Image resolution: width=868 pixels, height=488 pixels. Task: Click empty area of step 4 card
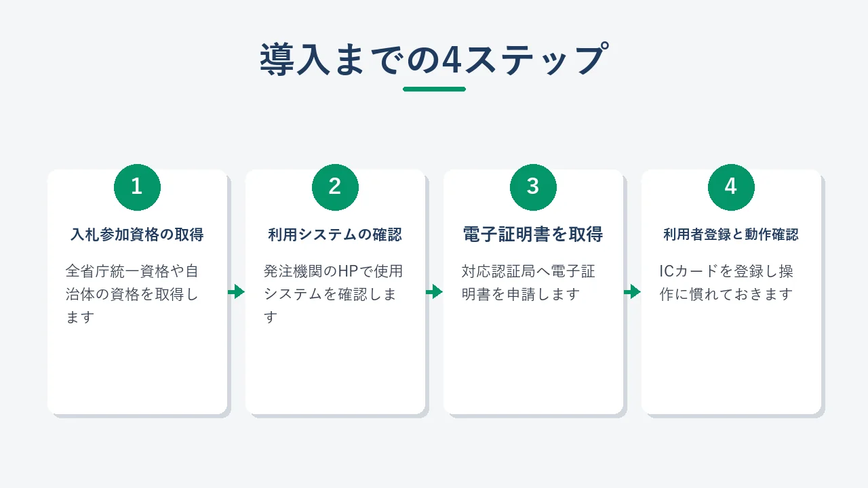click(x=731, y=359)
